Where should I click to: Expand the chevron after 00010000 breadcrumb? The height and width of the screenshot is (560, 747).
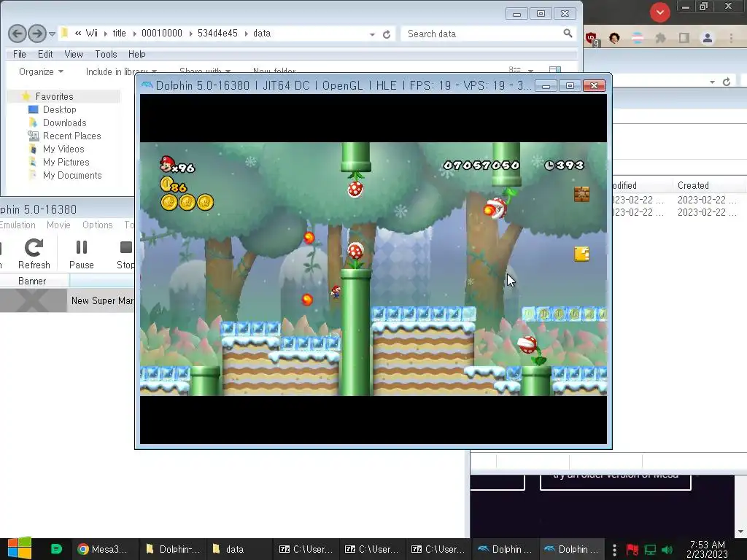tap(190, 34)
